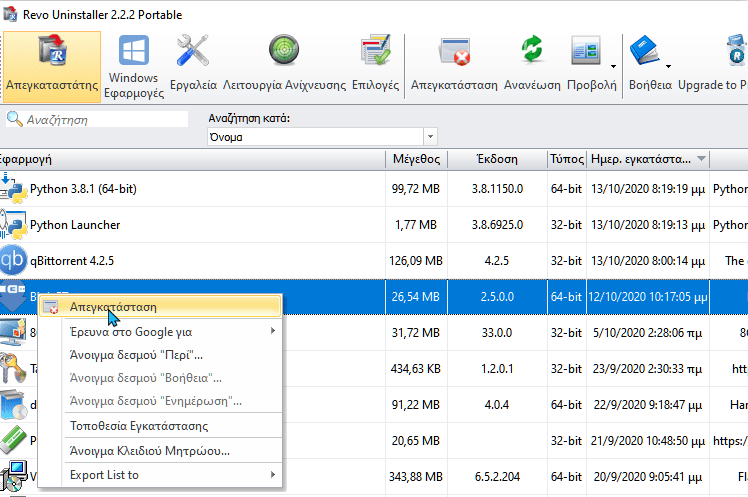748x497 pixels.
Task: Click the 13/10/2020 8:00:14 μμ date cell
Action: pyautogui.click(x=647, y=261)
